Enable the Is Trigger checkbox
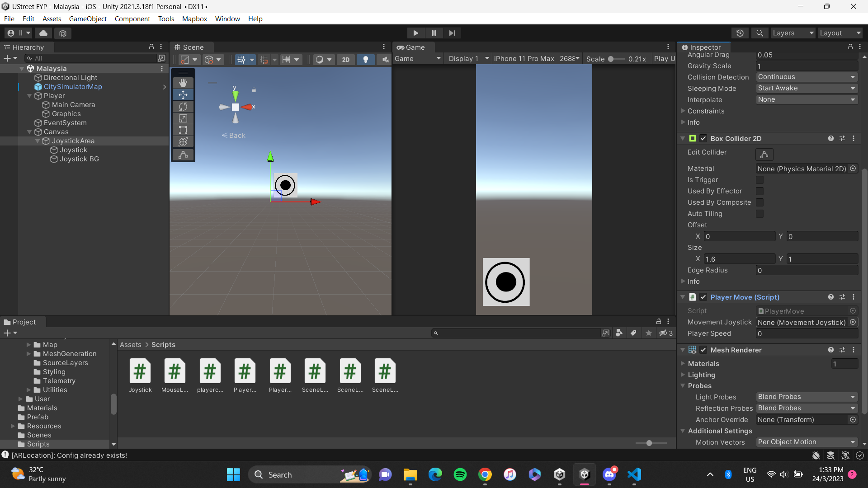Viewport: 868px width, 488px height. click(760, 180)
